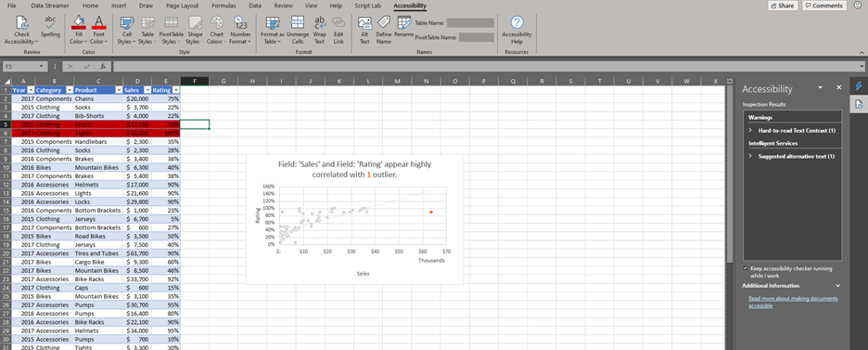Image resolution: width=868 pixels, height=350 pixels.
Task: Click the chart title about correlated fields
Action: pyautogui.click(x=354, y=170)
